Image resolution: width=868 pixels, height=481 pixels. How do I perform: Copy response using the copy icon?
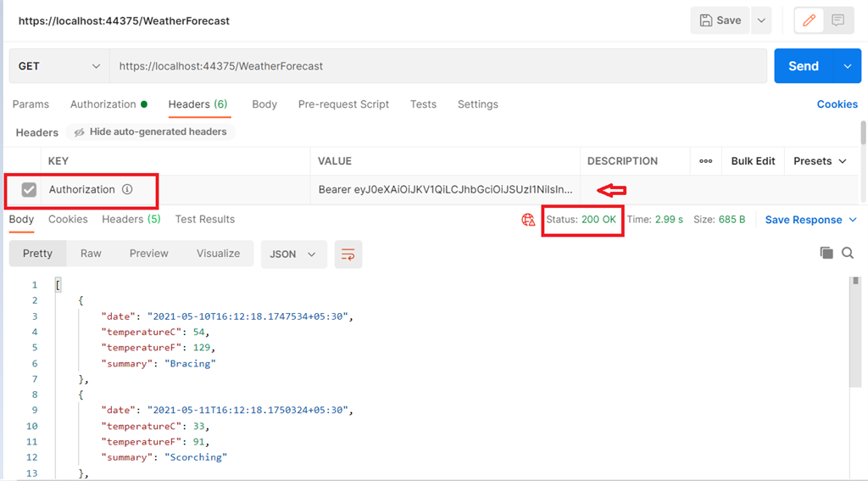[x=826, y=253]
